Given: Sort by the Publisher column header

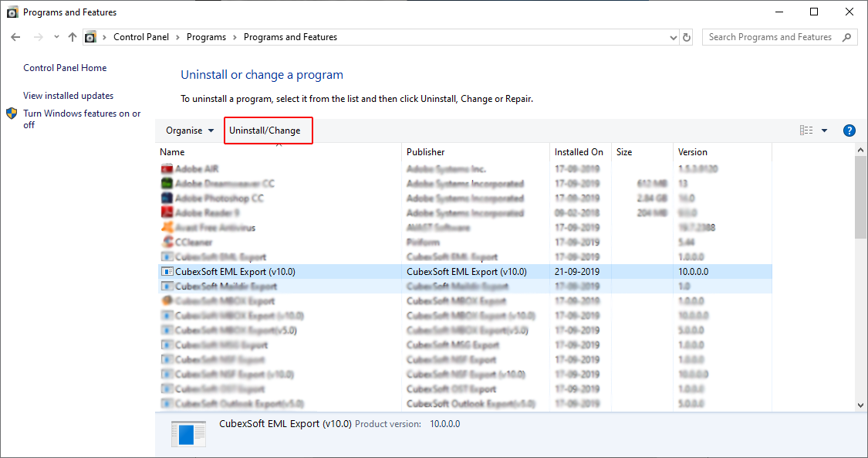Looking at the screenshot, I should click(x=475, y=151).
